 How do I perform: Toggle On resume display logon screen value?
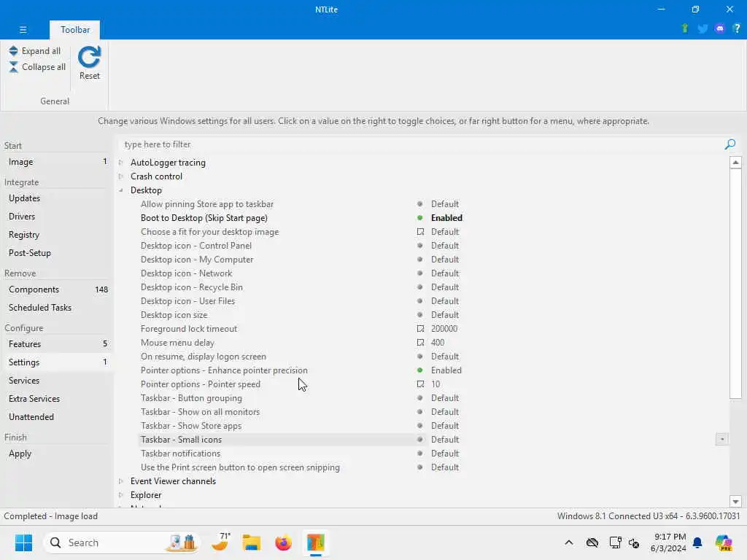444,356
